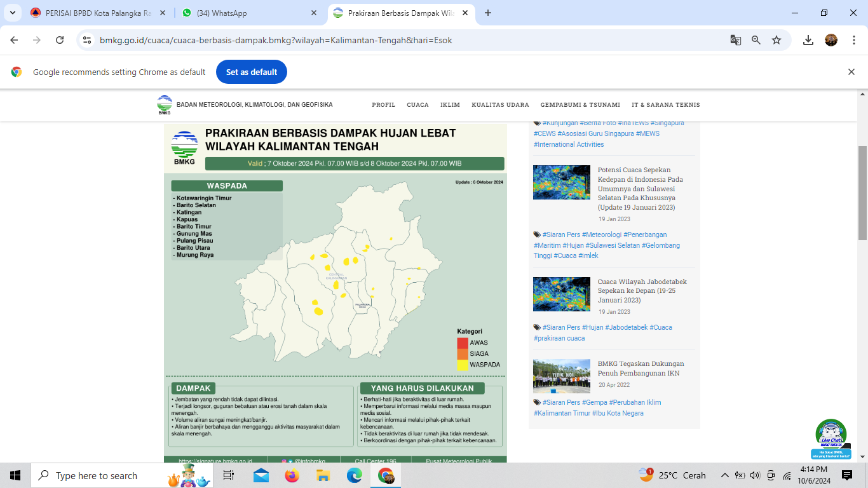The height and width of the screenshot is (488, 868).
Task: Open the tab search dropdown arrow
Action: (x=12, y=13)
